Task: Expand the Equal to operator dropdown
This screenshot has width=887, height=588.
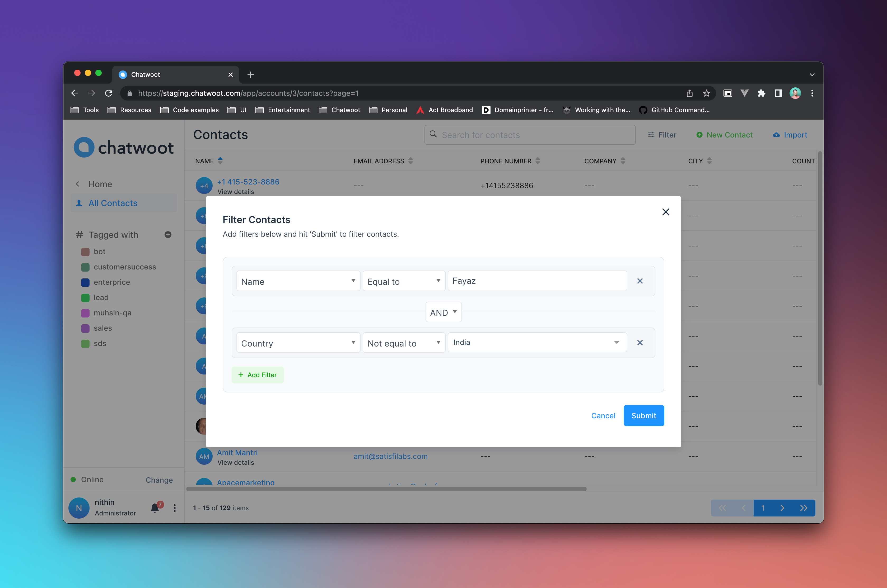Action: pos(403,281)
